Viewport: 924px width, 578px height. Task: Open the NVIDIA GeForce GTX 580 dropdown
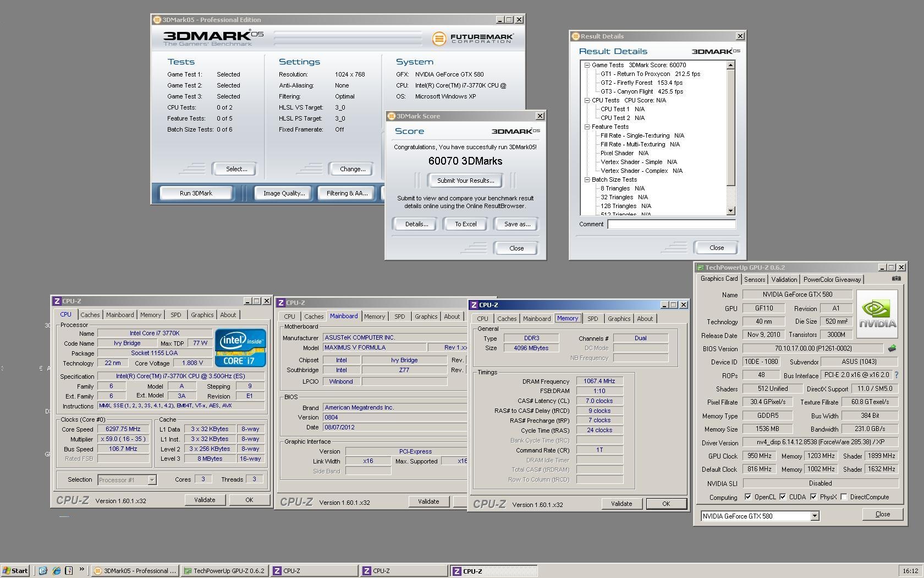pos(815,516)
